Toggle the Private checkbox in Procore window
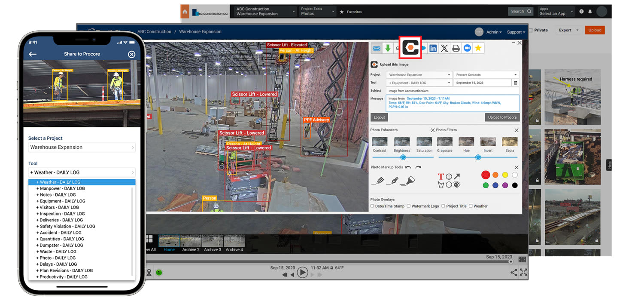Image resolution: width=644 pixels, height=301 pixels. 531,30
